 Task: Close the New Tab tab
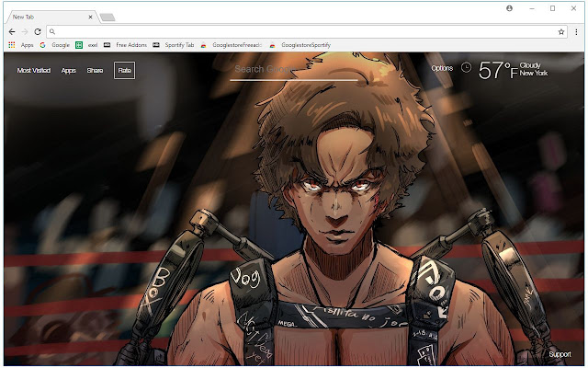coord(90,17)
